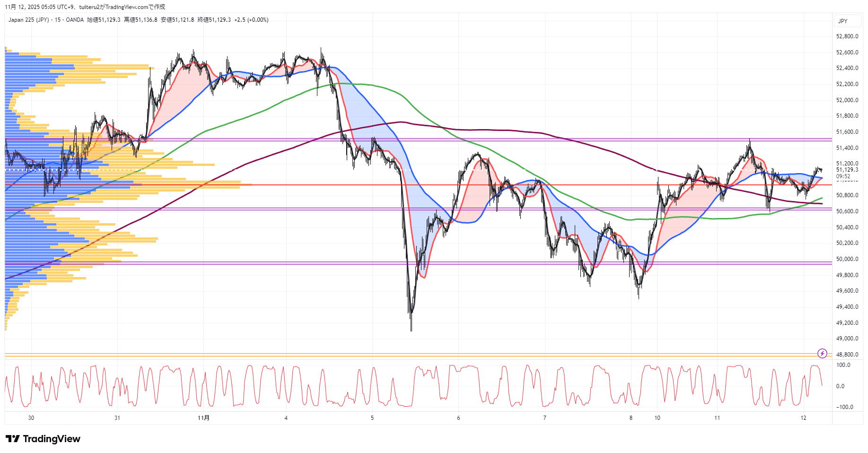868x453 pixels.
Task: Click the 終値51,129.3 close value in legend
Action: (214, 20)
